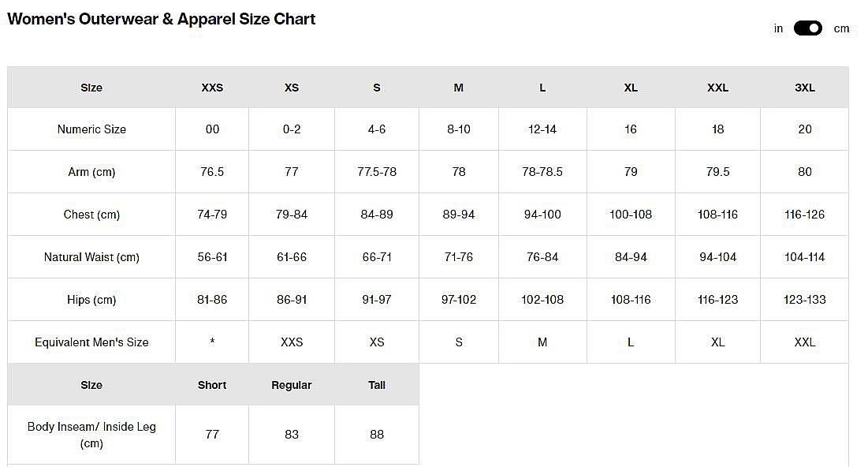Select the XL chest value 100-108
Image resolution: width=868 pixels, height=467 pixels.
pyautogui.click(x=631, y=215)
